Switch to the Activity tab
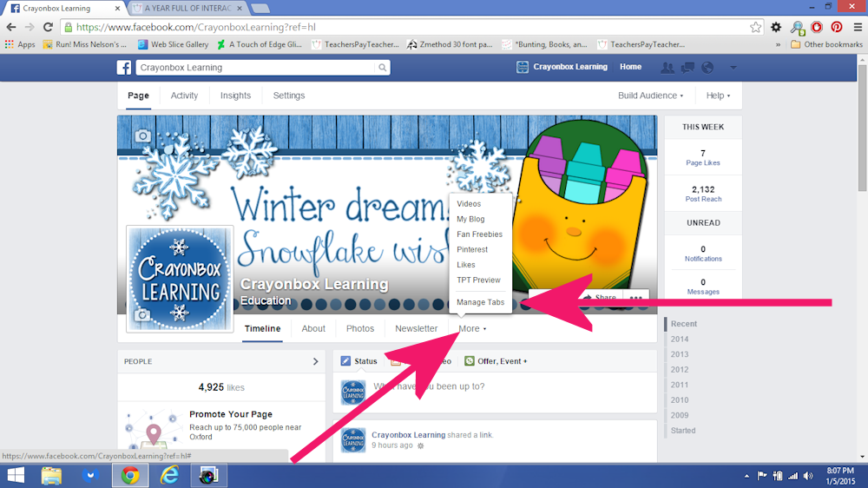The image size is (868, 488). [x=184, y=96]
